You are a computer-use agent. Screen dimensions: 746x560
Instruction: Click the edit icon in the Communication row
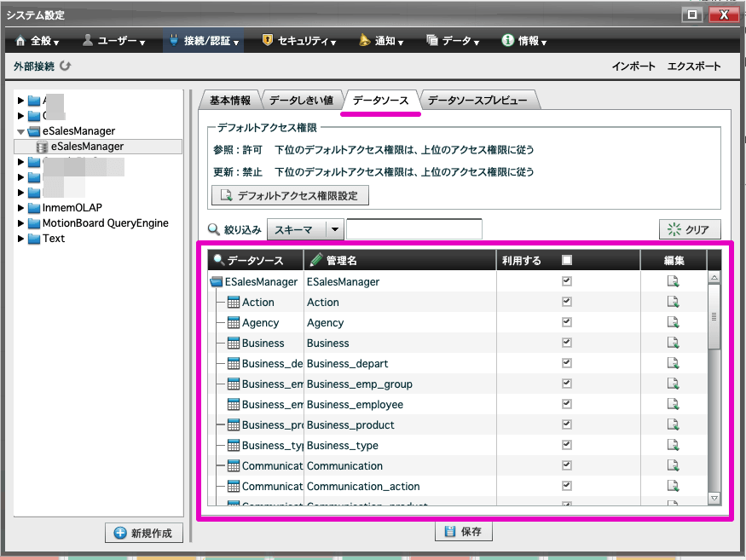(x=673, y=465)
